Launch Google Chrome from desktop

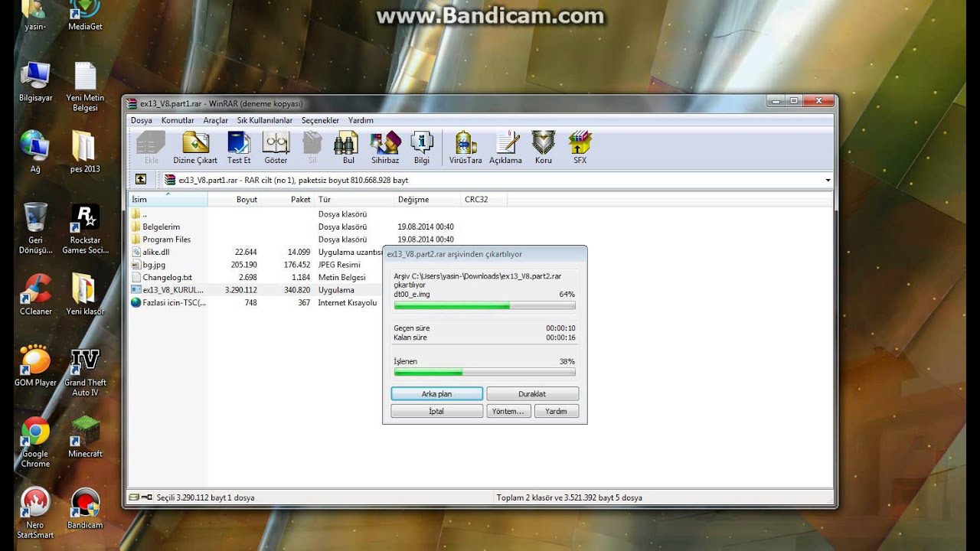coord(35,442)
